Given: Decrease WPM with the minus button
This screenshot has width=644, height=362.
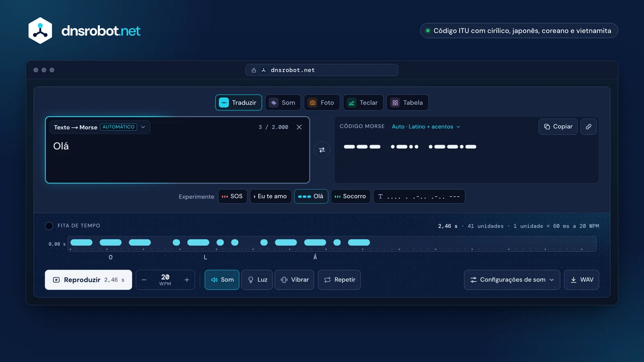Looking at the screenshot, I should click(144, 280).
